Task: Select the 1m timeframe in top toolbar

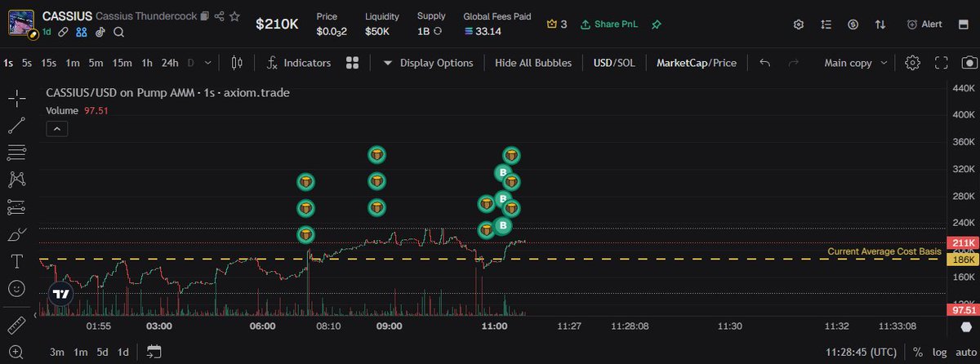Action: point(73,63)
